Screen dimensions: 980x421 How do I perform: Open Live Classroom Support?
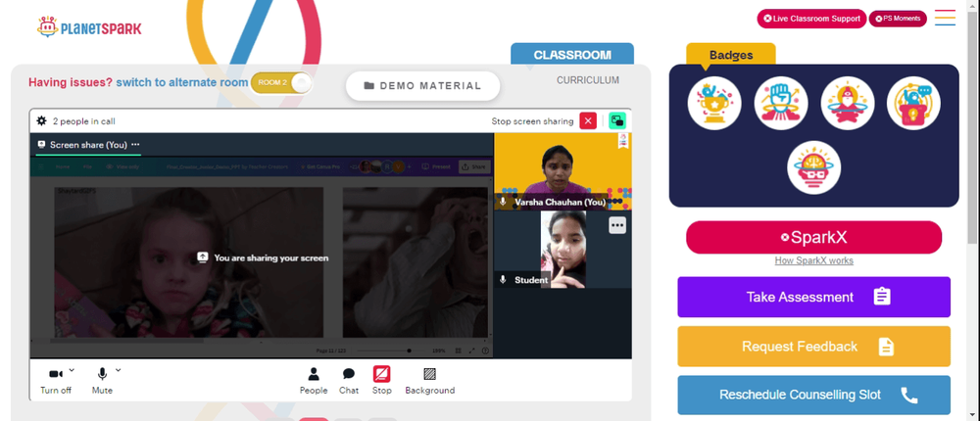(x=811, y=19)
